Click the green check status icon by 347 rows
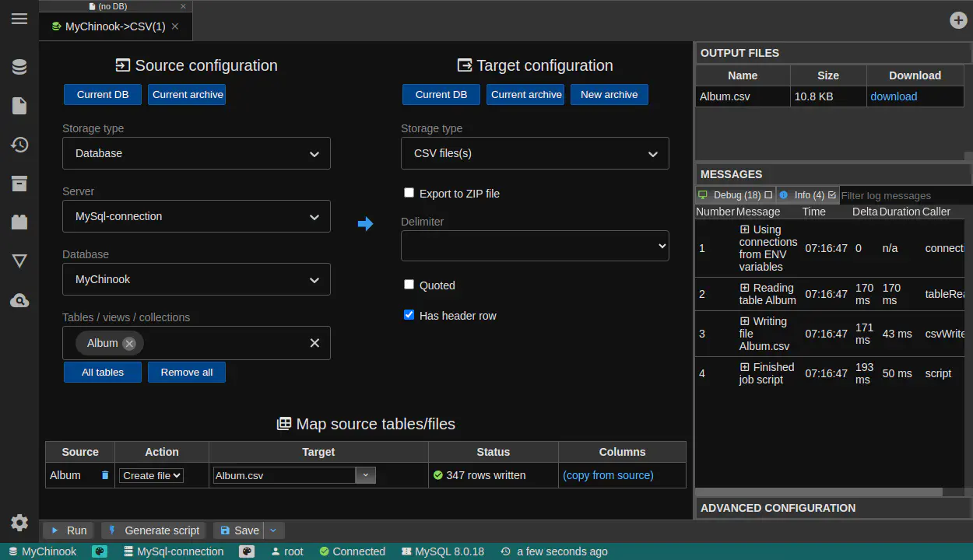Image resolution: width=973 pixels, height=560 pixels. [x=437, y=475]
